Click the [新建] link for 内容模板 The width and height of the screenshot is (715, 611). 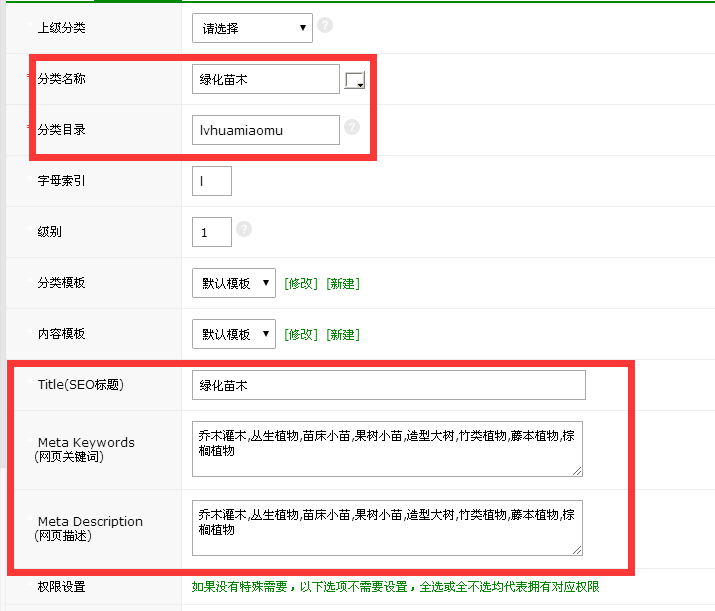pos(342,334)
